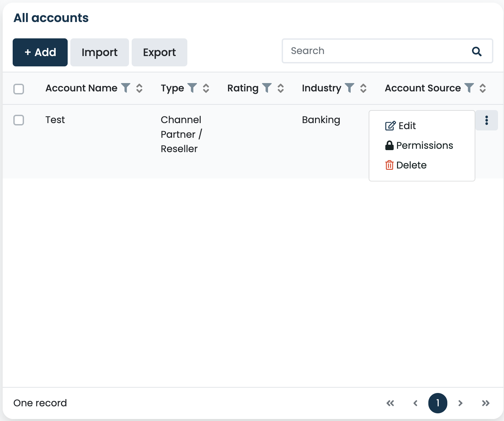Go to the first page
Screen dimensions: 504x421
(x=390, y=403)
